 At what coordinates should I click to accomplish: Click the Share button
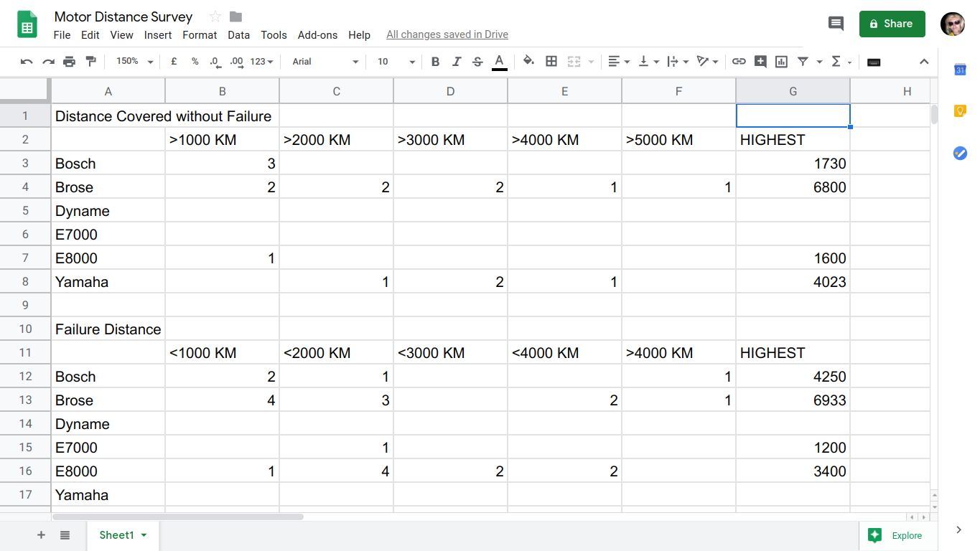coord(892,24)
